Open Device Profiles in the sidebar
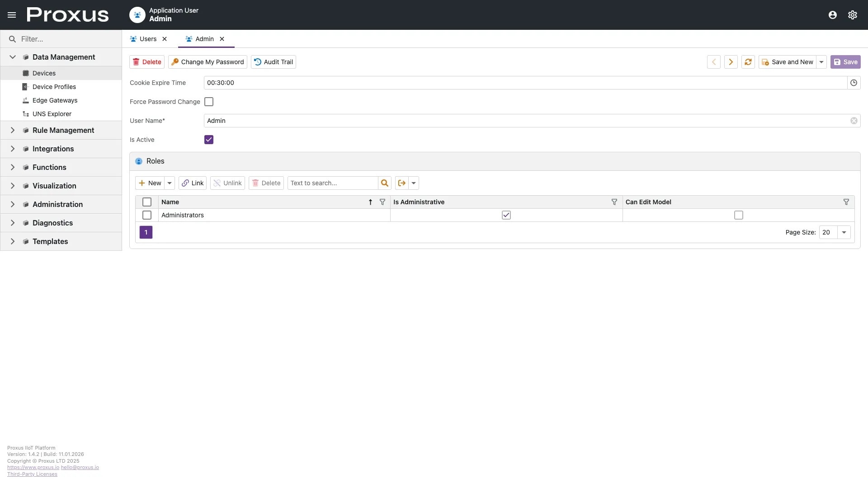 (x=54, y=87)
